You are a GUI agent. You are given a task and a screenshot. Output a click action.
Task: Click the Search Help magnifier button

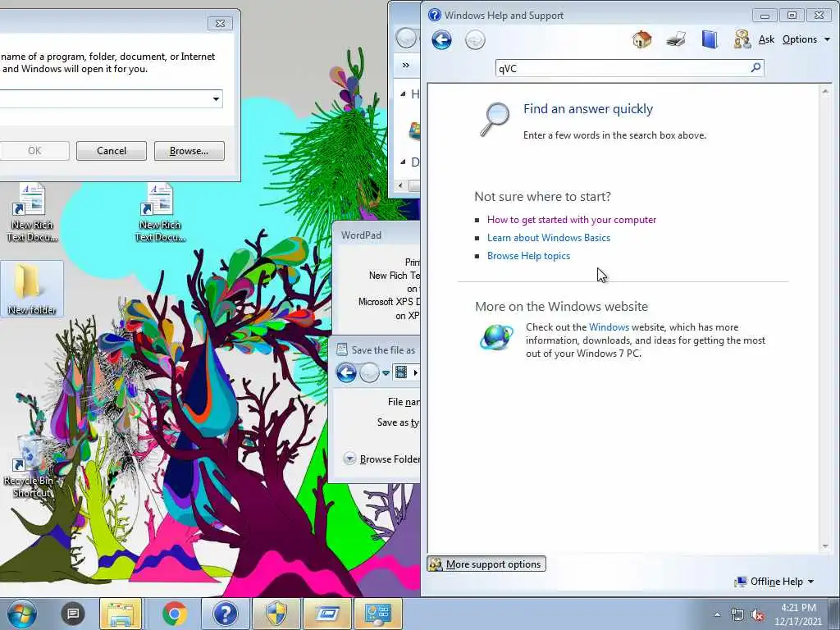coord(756,67)
